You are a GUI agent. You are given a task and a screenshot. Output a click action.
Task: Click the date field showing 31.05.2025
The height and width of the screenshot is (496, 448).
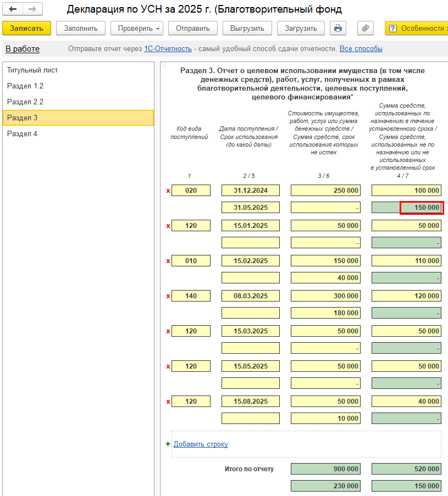pos(251,208)
